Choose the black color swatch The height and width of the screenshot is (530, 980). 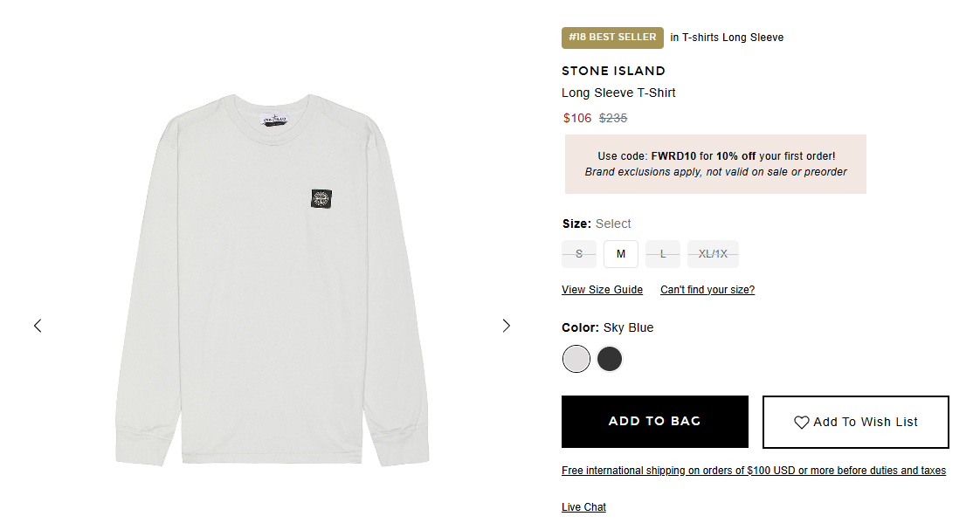click(610, 359)
